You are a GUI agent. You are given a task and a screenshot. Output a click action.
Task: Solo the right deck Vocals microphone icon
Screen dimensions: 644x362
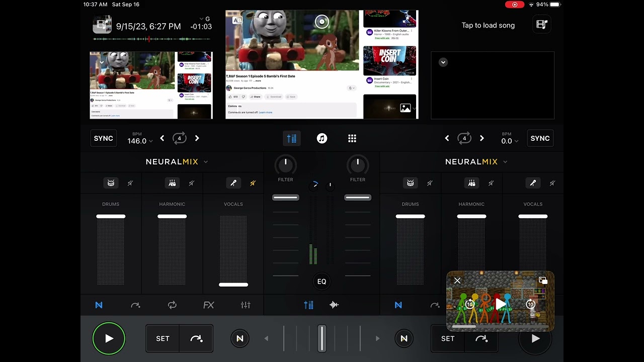[533, 183]
